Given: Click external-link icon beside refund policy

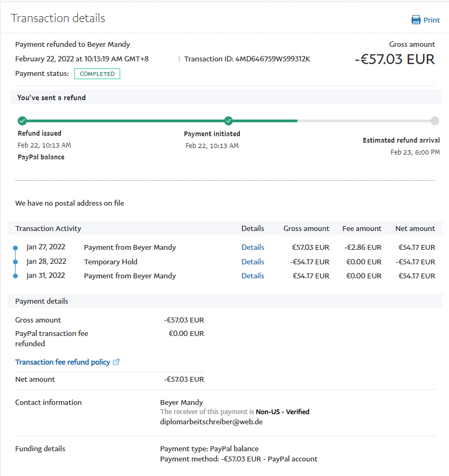Looking at the screenshot, I should point(116,362).
